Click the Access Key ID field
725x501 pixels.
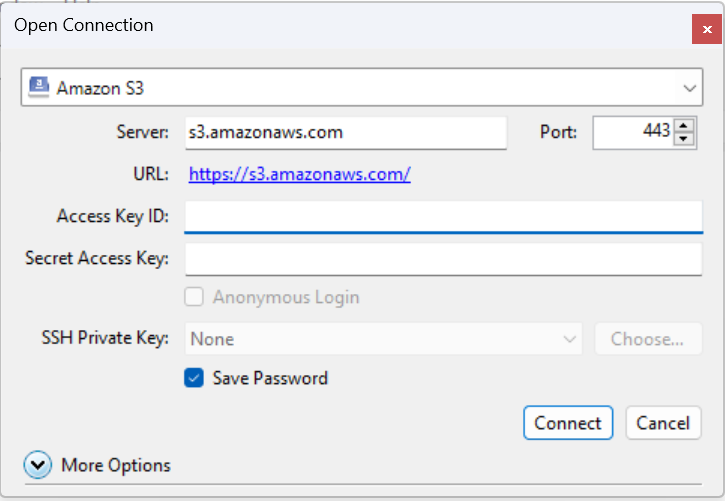tap(443, 216)
